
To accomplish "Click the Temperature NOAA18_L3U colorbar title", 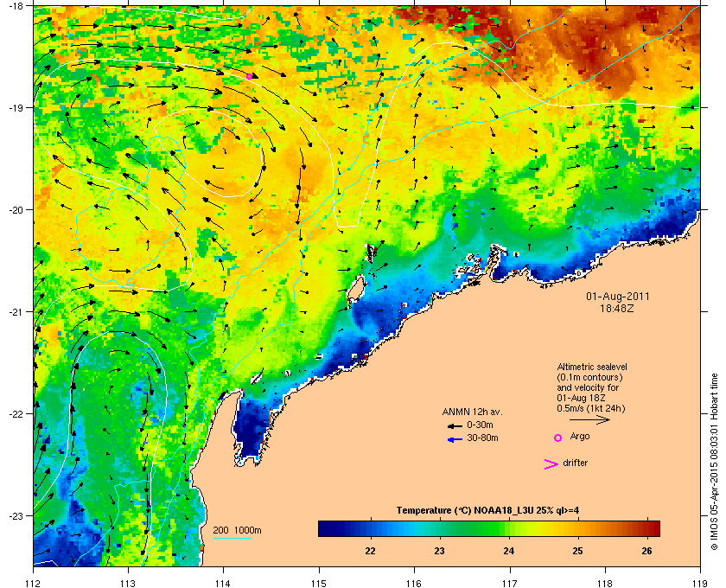I will [487, 511].
